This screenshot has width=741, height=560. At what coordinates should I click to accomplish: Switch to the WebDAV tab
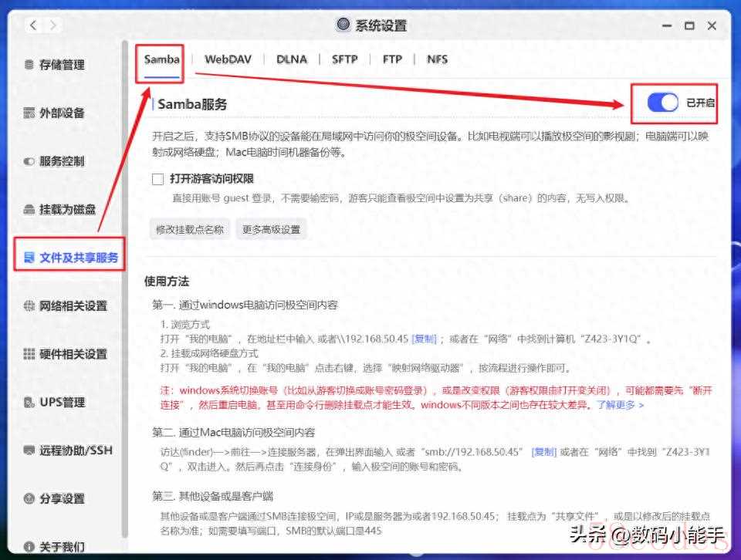(x=228, y=59)
